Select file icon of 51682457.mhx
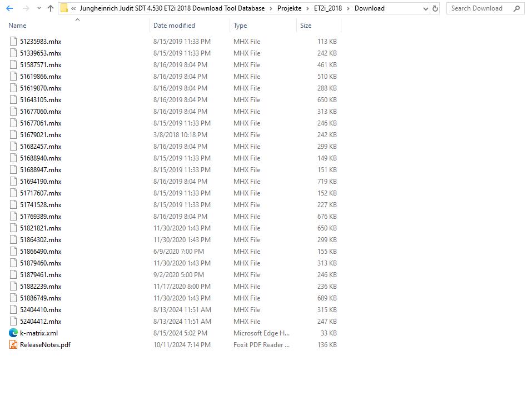Viewport: 532px width, 416px height. (x=13, y=146)
